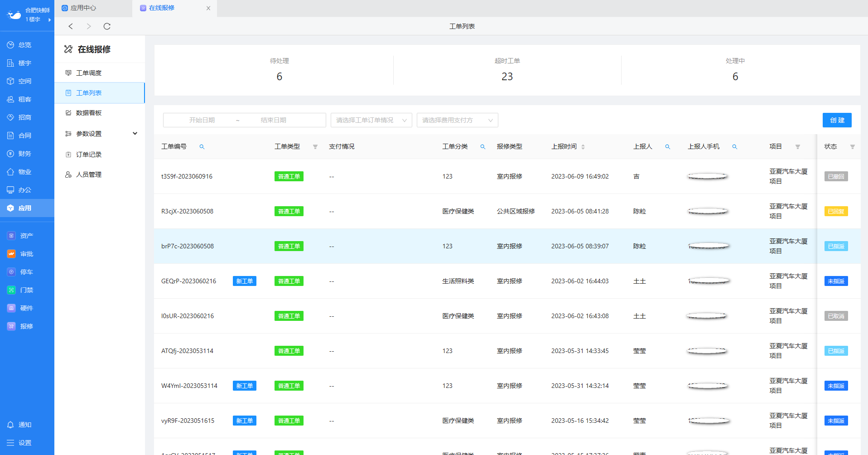This screenshot has width=868, height=455.
Task: Switch to the 应用中心 tab
Action: pos(93,8)
